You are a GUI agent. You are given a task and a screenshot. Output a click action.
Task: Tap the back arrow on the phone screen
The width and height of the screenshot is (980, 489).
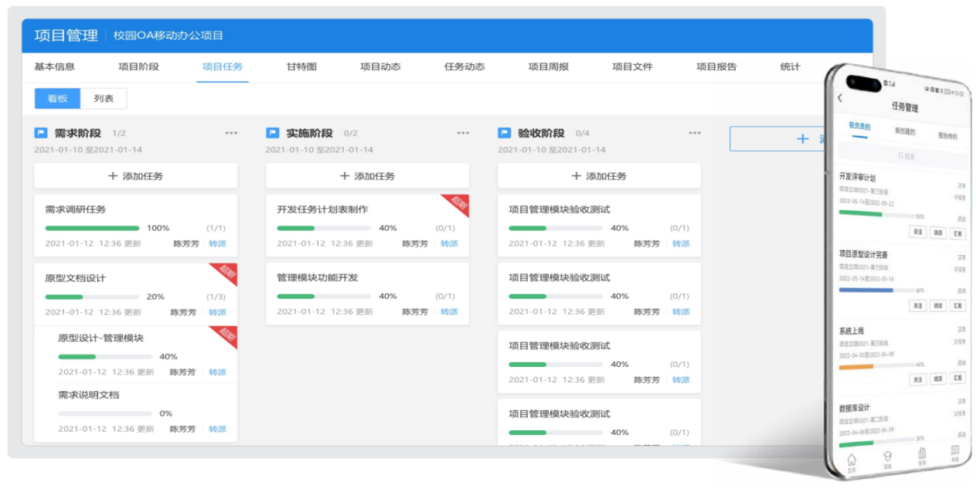[x=840, y=98]
